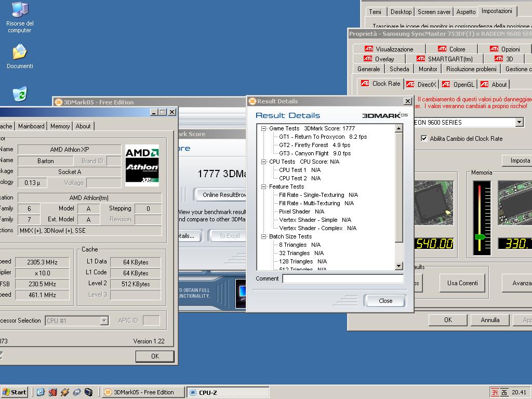Click Close in the Result Details dialog
532x399 pixels.
coord(385,301)
